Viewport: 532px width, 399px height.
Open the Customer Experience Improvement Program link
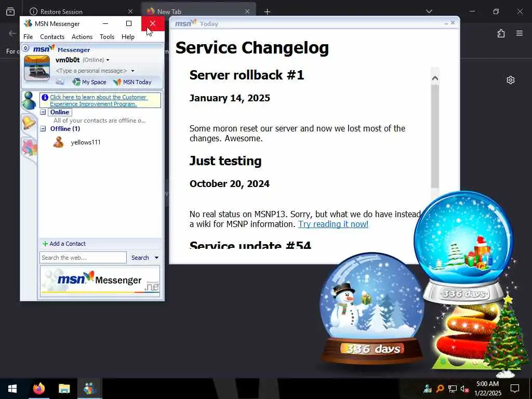(x=98, y=100)
